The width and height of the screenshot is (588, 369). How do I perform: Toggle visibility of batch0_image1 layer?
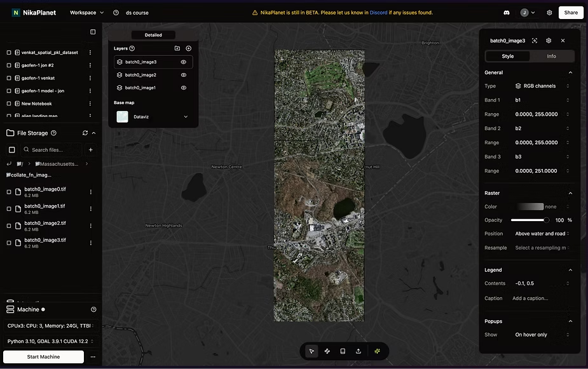183,88
